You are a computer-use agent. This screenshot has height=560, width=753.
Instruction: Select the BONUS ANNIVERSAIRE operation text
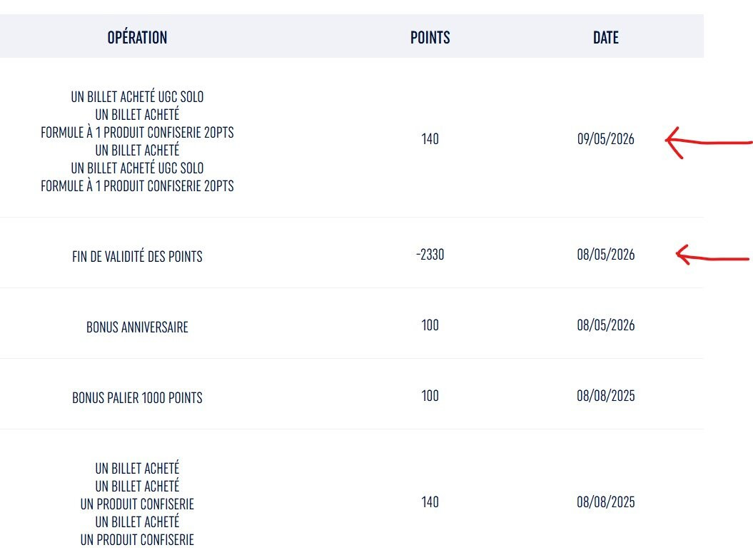(x=137, y=327)
